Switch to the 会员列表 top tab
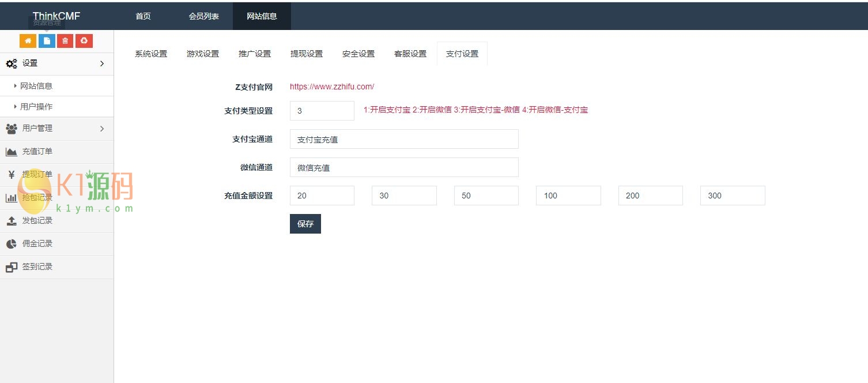Viewport: 868px width, 383px height. click(x=204, y=16)
